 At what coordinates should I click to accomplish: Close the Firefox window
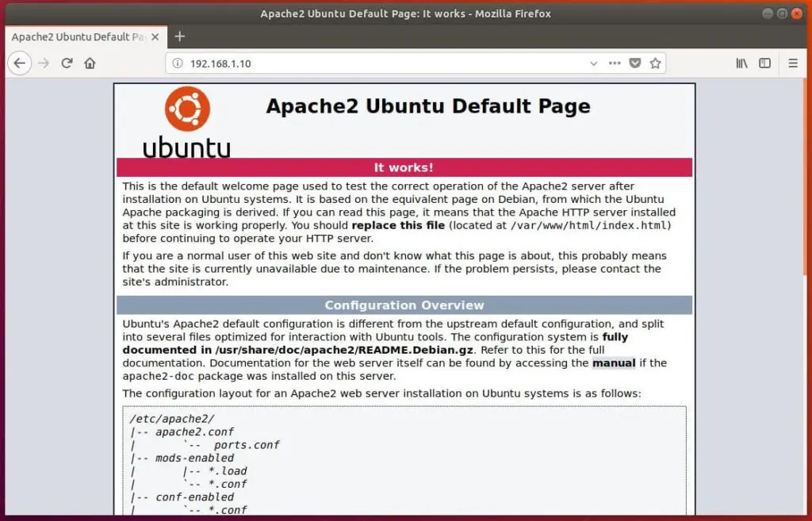[797, 13]
